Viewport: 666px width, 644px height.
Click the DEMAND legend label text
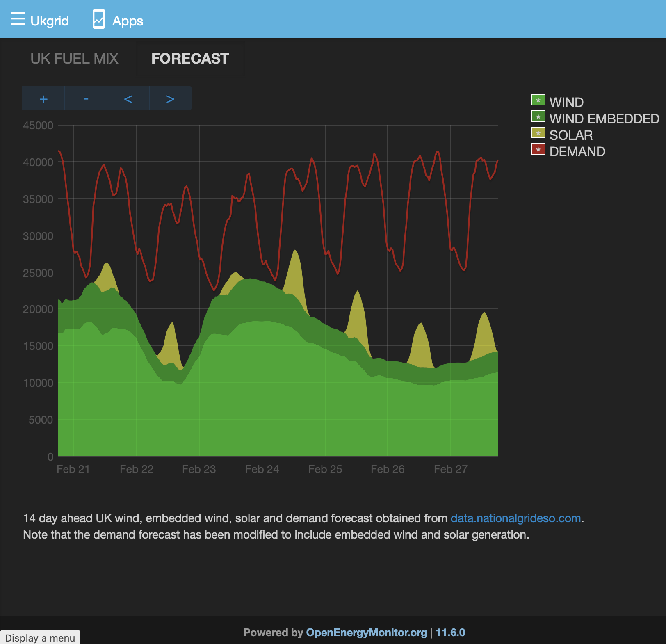click(577, 151)
